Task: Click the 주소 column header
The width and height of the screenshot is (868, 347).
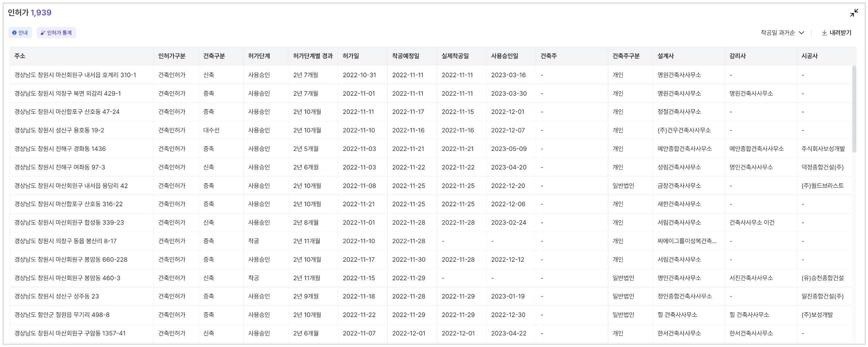Action: pos(20,56)
